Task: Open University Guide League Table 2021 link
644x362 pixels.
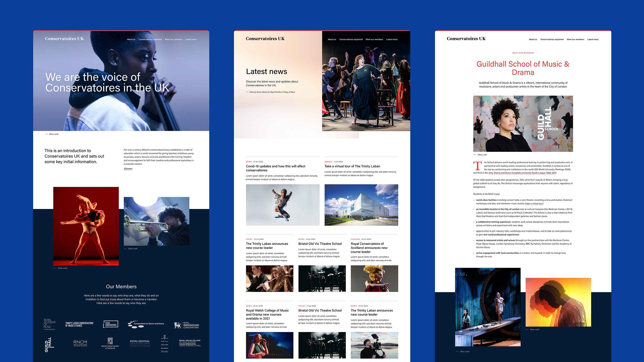Action: click(x=522, y=173)
